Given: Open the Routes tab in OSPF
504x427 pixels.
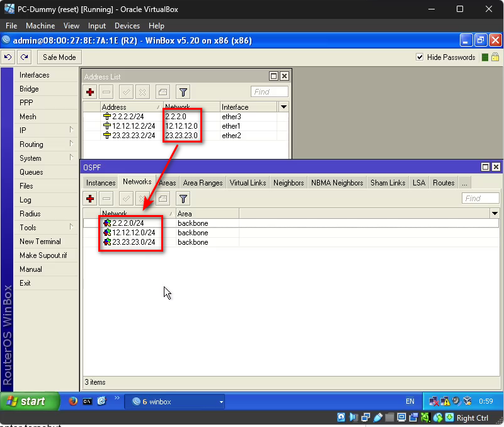Looking at the screenshot, I should coord(444,183).
